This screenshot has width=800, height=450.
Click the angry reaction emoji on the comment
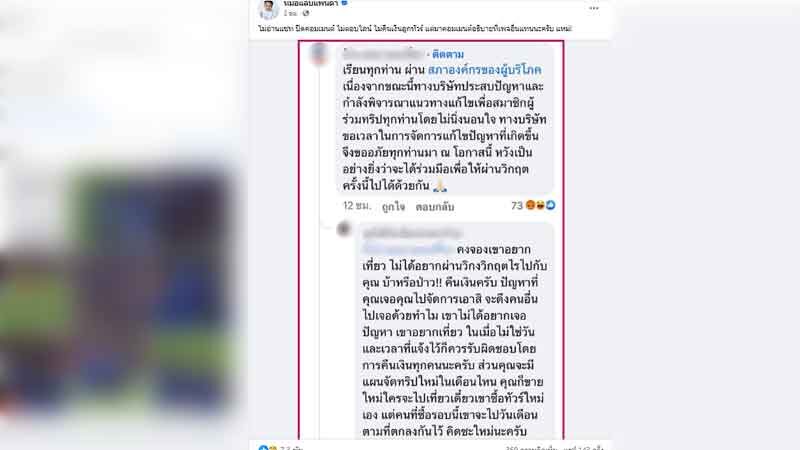tap(531, 205)
